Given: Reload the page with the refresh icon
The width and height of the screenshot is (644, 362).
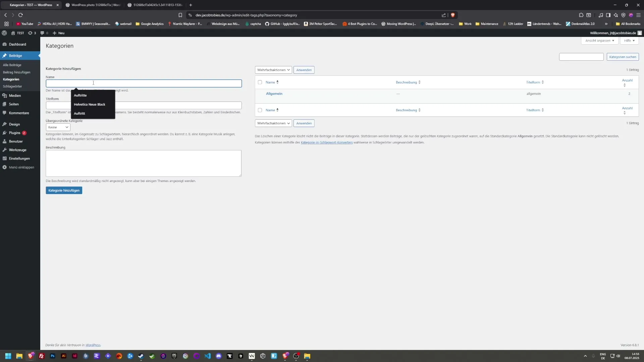Looking at the screenshot, I should coord(20,15).
